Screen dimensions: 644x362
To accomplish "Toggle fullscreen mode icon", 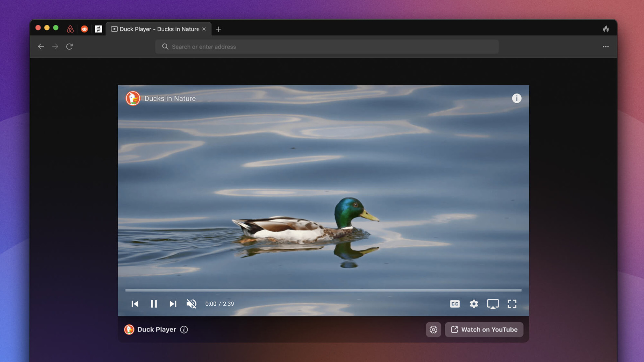I will (x=512, y=304).
